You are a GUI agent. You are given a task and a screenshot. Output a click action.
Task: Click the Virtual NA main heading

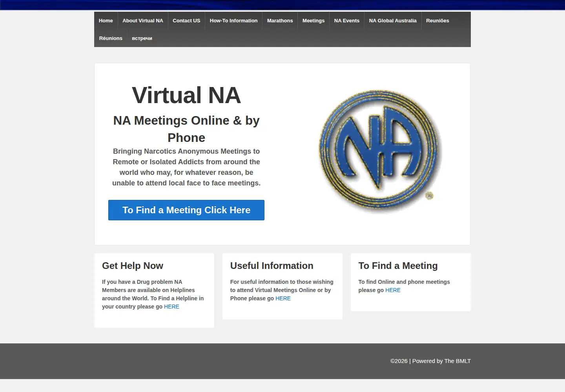[186, 95]
